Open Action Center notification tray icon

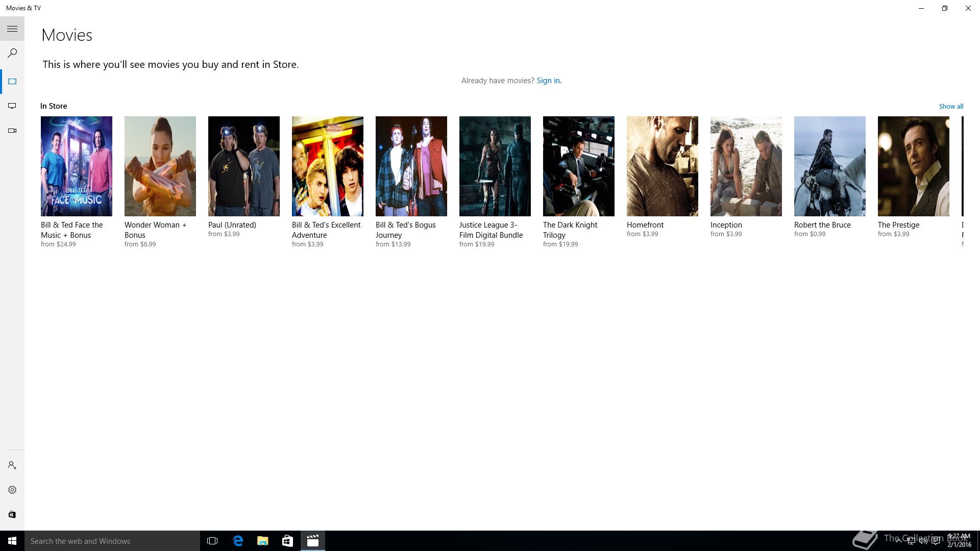(936, 541)
